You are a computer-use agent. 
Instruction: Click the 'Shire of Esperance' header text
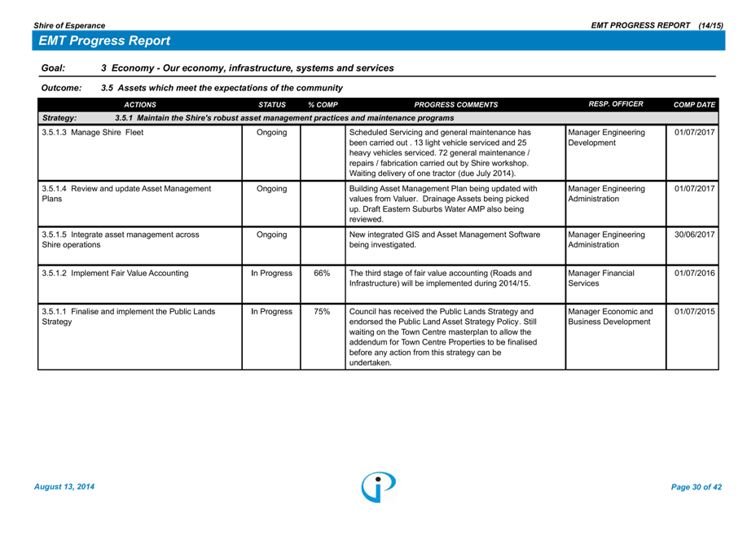point(69,25)
